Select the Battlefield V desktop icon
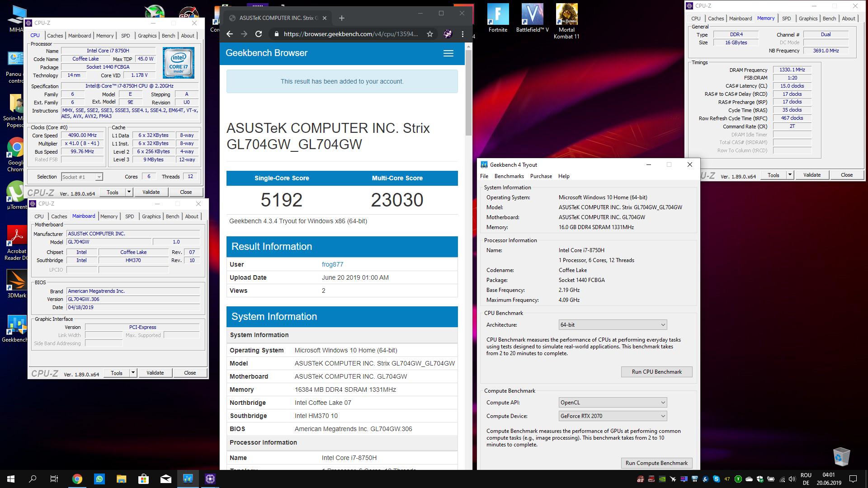Image resolution: width=868 pixels, height=488 pixels. pyautogui.click(x=532, y=18)
